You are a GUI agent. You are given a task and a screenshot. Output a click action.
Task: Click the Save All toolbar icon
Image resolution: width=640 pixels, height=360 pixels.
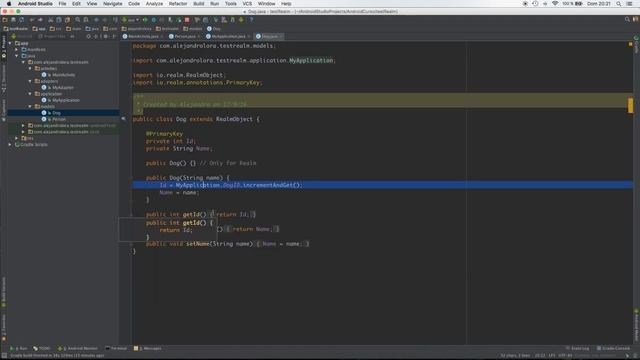tap(13, 20)
